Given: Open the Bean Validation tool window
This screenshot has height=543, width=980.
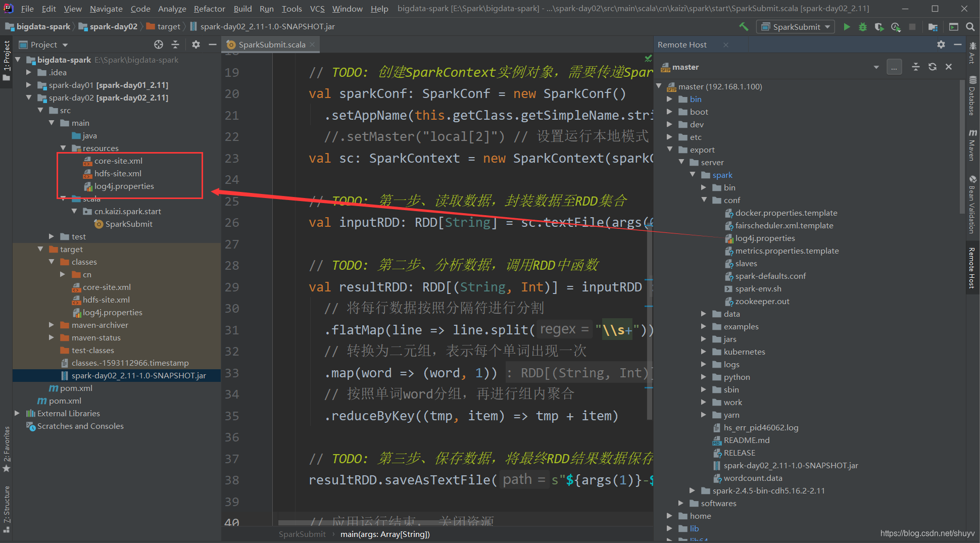Looking at the screenshot, I should click(x=972, y=204).
